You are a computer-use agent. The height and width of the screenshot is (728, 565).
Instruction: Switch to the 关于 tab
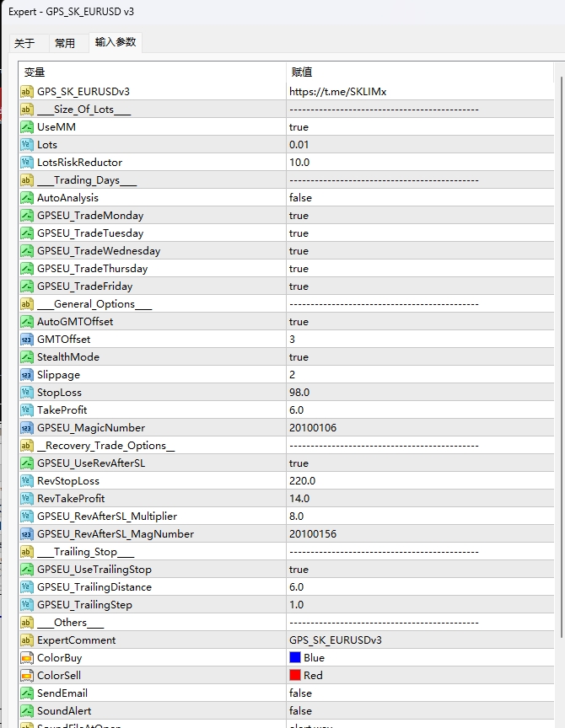[25, 44]
